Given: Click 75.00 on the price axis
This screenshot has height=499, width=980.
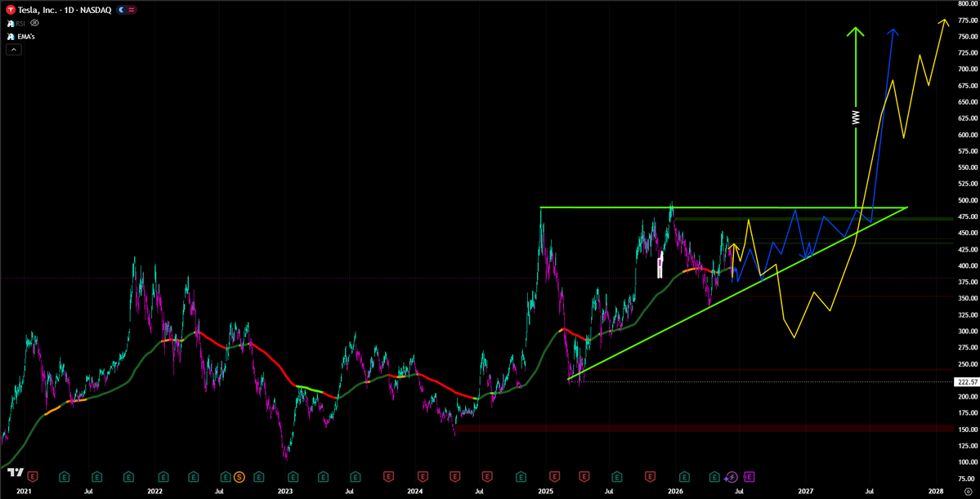Looking at the screenshot, I should [967, 479].
